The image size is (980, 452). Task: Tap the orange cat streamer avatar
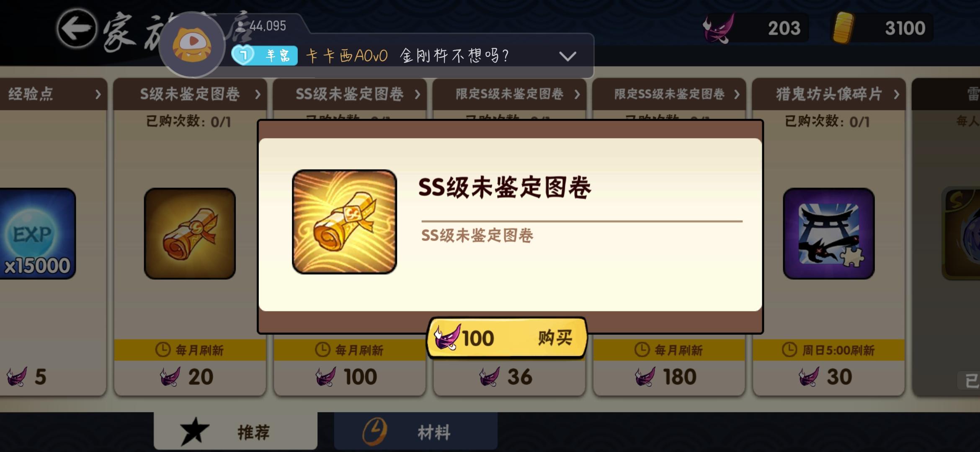pos(192,45)
